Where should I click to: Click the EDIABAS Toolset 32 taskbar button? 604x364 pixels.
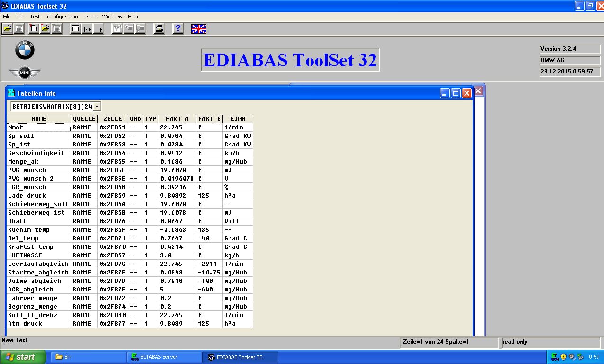click(240, 357)
